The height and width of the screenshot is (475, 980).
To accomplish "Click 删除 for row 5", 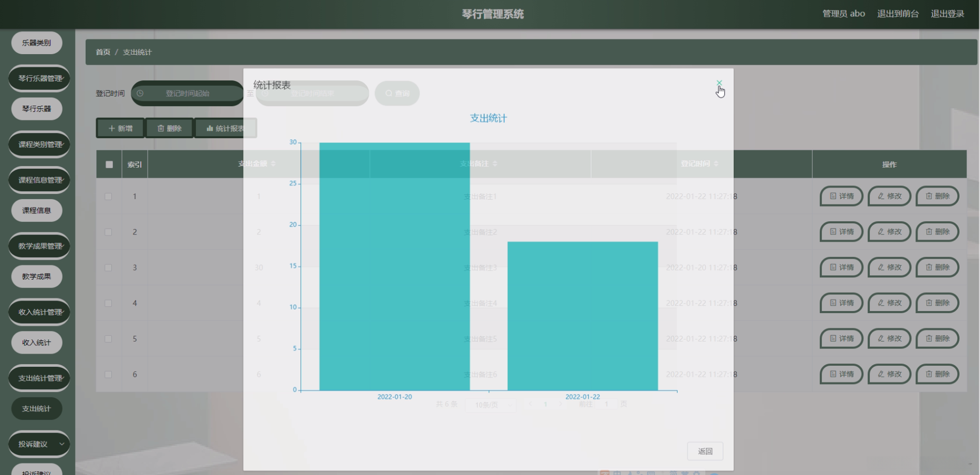I will tap(937, 339).
